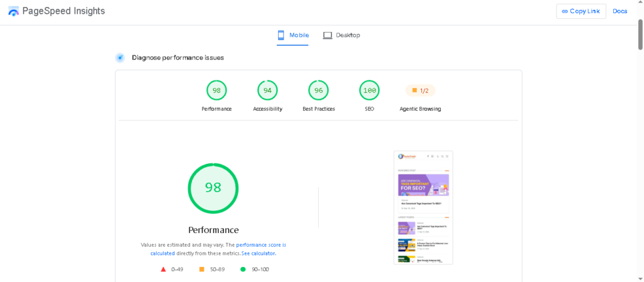Open the Agentic Browsing 1/2 badge

420,90
